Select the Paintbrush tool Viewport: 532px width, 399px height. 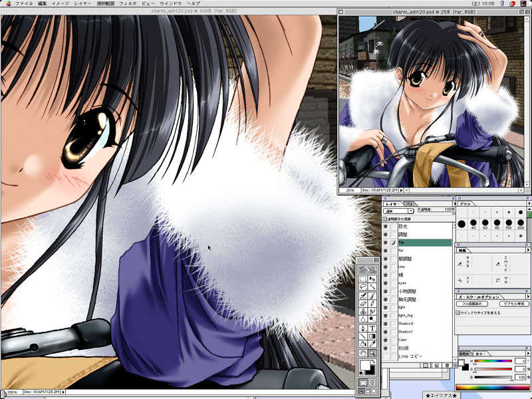tap(372, 296)
